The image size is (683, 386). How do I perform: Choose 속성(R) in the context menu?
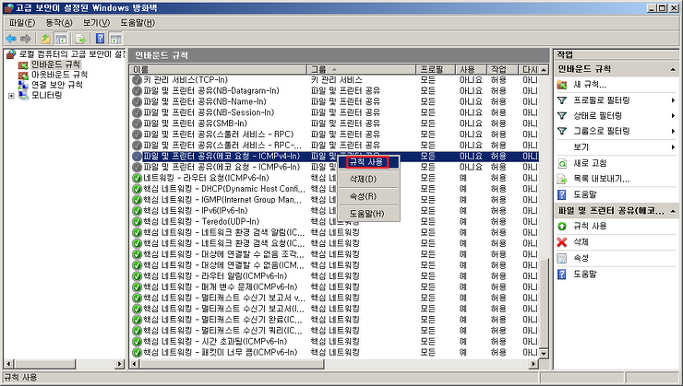tap(368, 196)
